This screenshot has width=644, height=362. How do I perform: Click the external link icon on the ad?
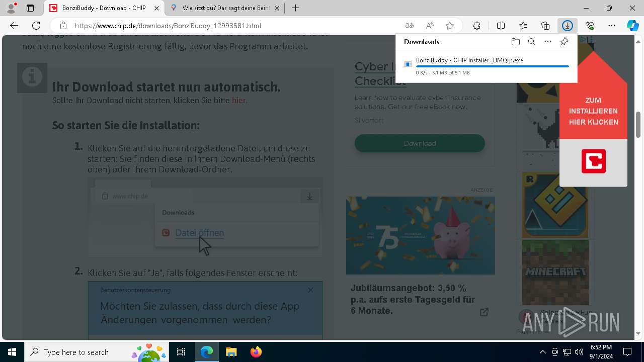(x=484, y=312)
